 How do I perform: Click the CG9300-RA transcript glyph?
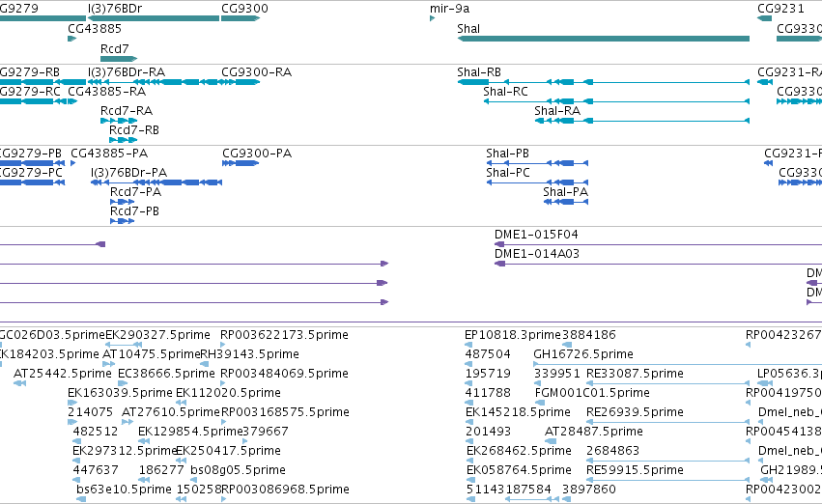(241, 82)
